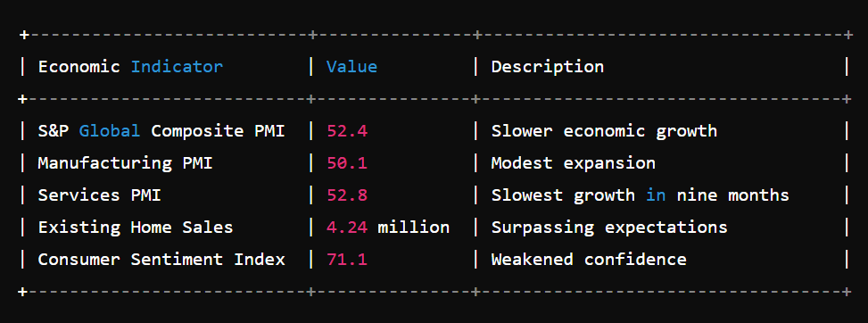This screenshot has height=323, width=868.
Task: Select 'S&P Global Composite PMI' cell
Action: click(161, 131)
